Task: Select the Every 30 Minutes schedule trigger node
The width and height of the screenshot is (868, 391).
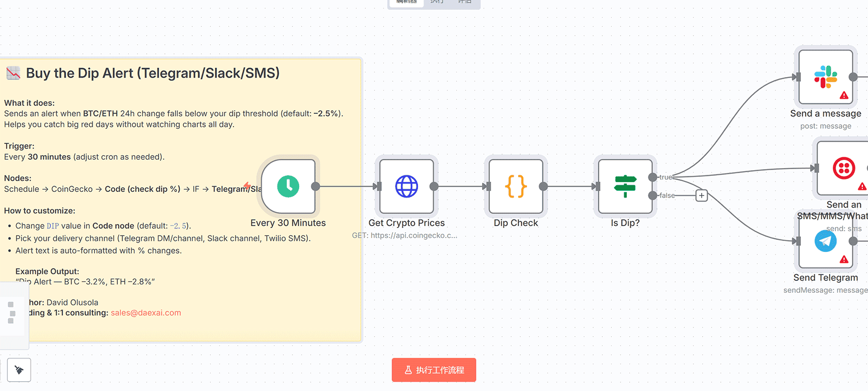Action: point(288,186)
